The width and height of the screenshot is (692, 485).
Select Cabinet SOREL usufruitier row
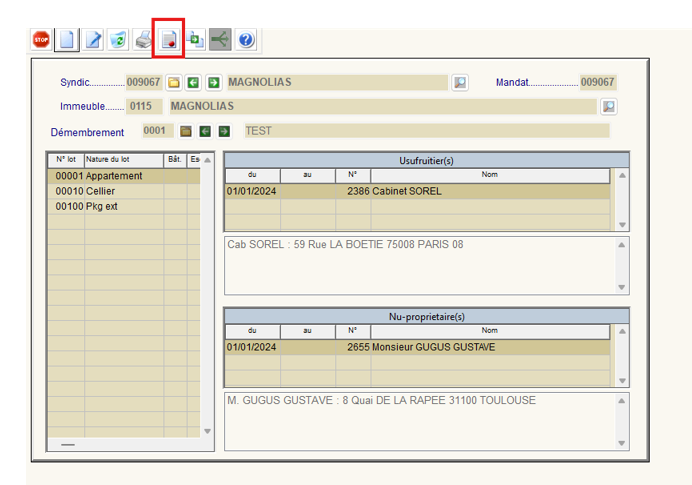point(416,191)
